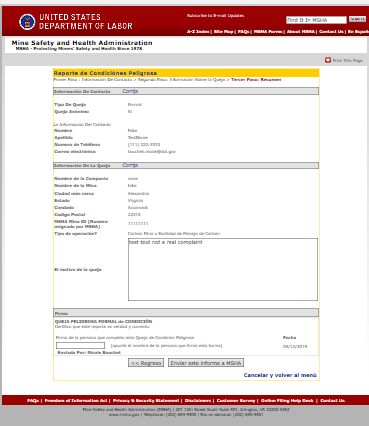Click the Search button beside the search box
The image size is (369, 426).
[357, 19]
